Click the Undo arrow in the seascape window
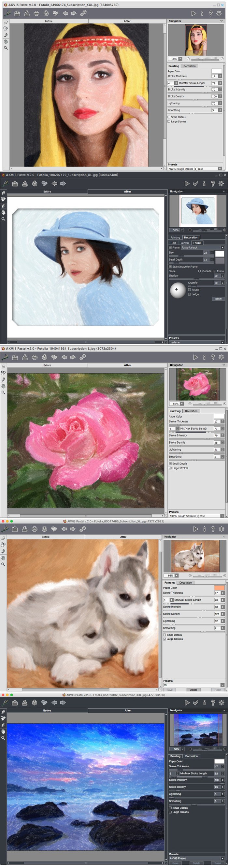 click(x=54, y=702)
